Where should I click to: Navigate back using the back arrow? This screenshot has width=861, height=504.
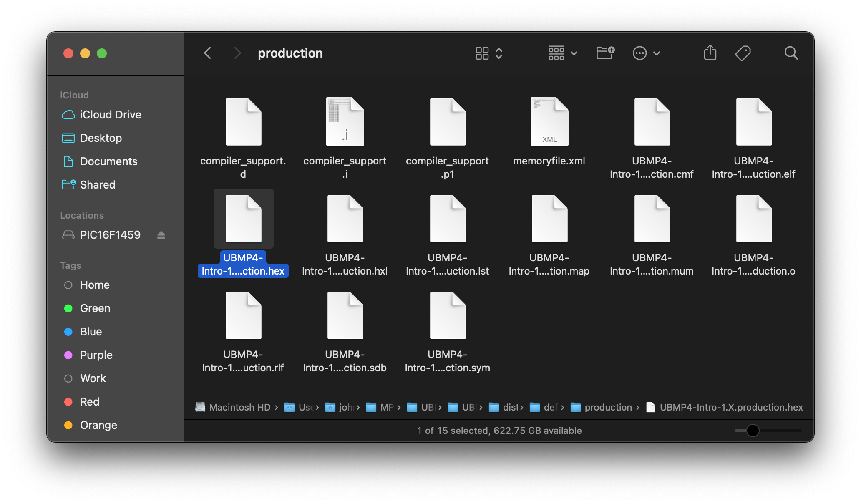[207, 53]
